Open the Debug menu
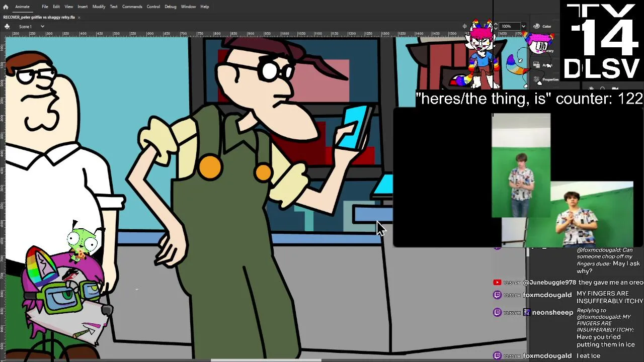 [171, 7]
